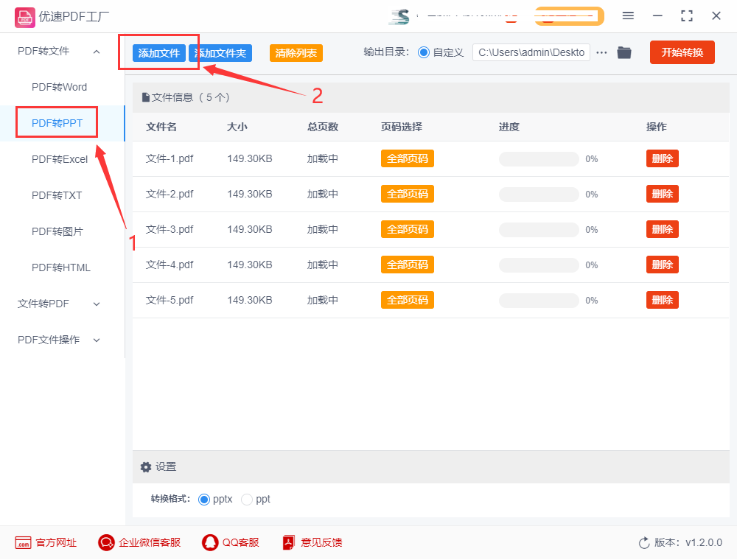Open the 企业微信客服 link text

pyautogui.click(x=150, y=542)
